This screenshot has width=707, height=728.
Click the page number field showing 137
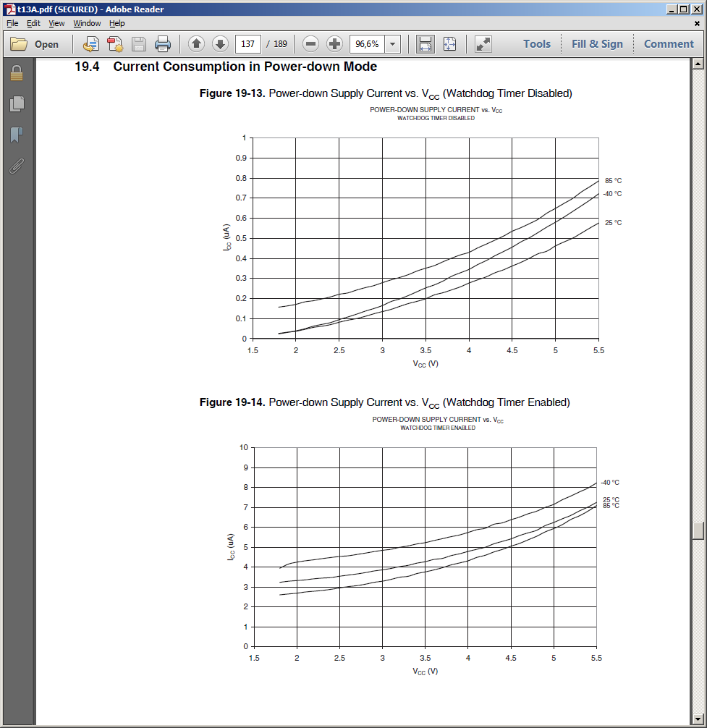click(x=248, y=44)
